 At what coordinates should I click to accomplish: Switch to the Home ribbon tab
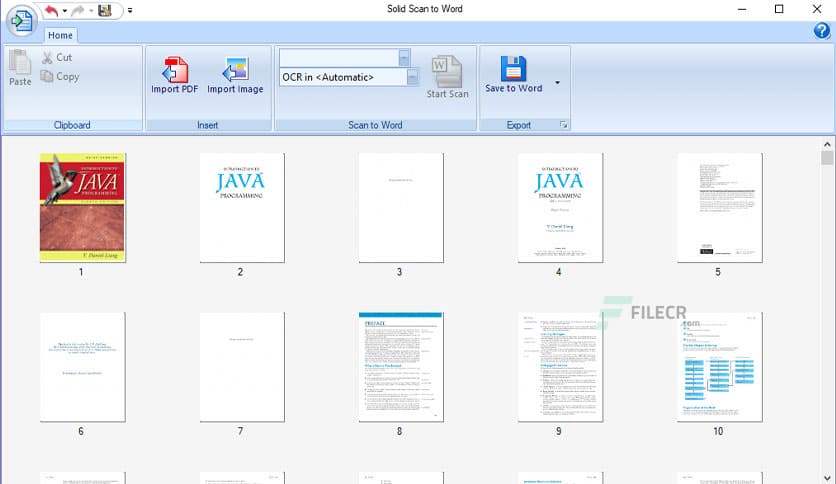coord(60,35)
